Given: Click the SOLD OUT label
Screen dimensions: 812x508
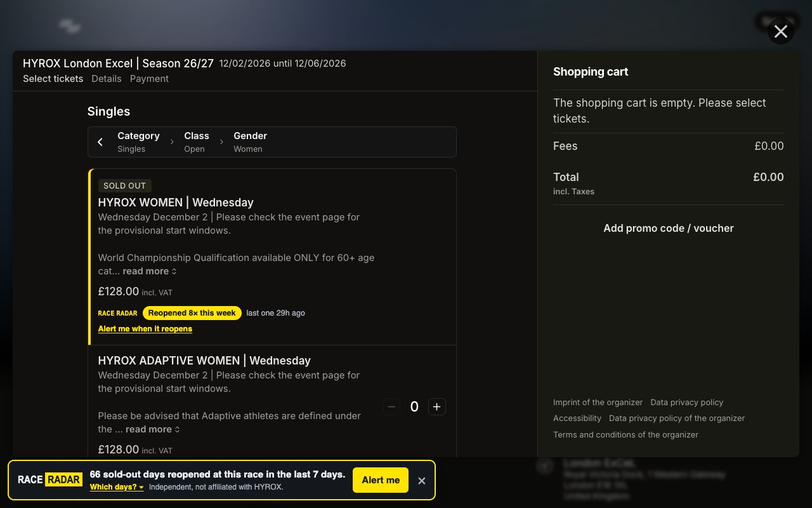Looking at the screenshot, I should click(125, 186).
